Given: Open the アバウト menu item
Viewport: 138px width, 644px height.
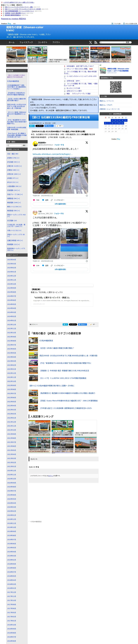Looking at the screenshot, I should 56,43.
